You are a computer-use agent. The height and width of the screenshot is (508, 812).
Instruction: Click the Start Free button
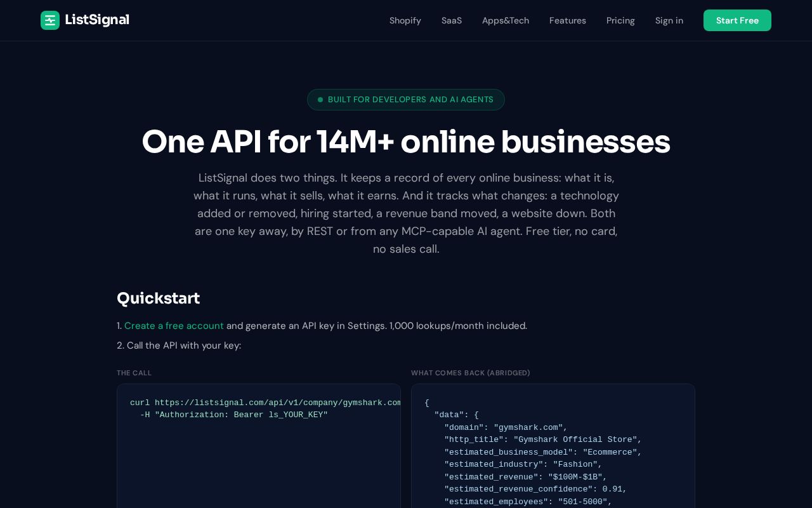(737, 20)
